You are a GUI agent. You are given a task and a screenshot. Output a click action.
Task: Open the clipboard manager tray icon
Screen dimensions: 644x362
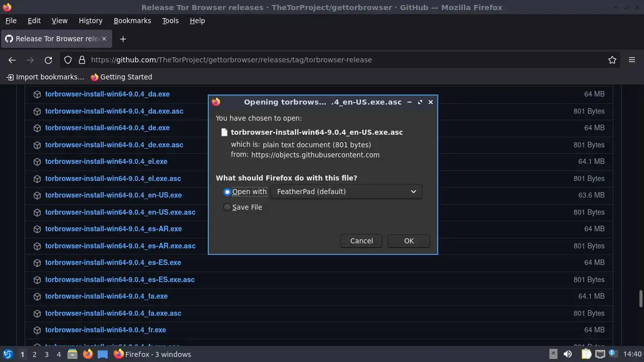[x=586, y=354]
